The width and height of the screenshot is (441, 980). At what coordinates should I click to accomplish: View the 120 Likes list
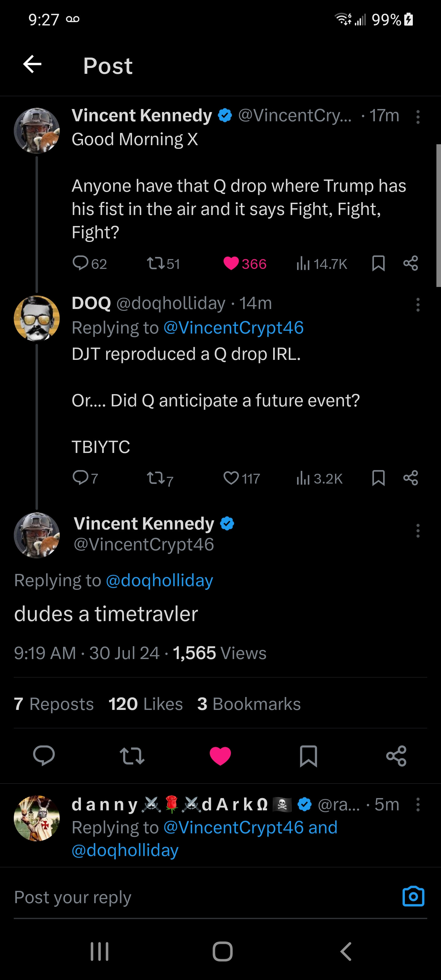[x=145, y=704]
